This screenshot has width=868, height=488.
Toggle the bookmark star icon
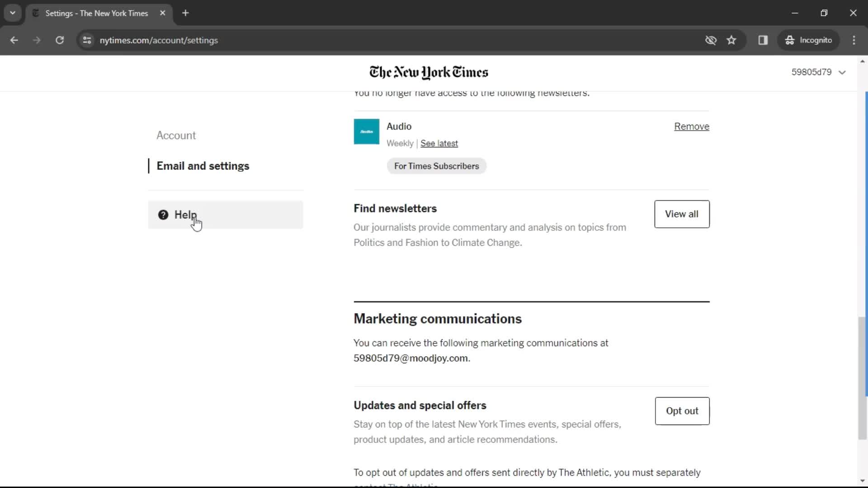pyautogui.click(x=732, y=40)
